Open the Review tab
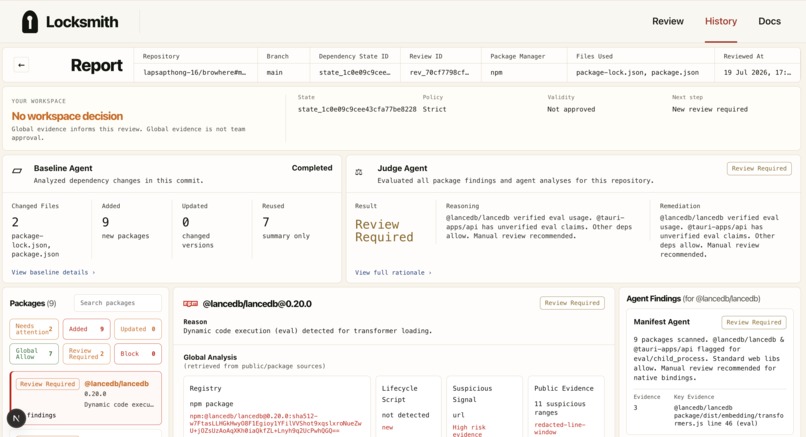Image resolution: width=806 pixels, height=437 pixels. point(668,21)
